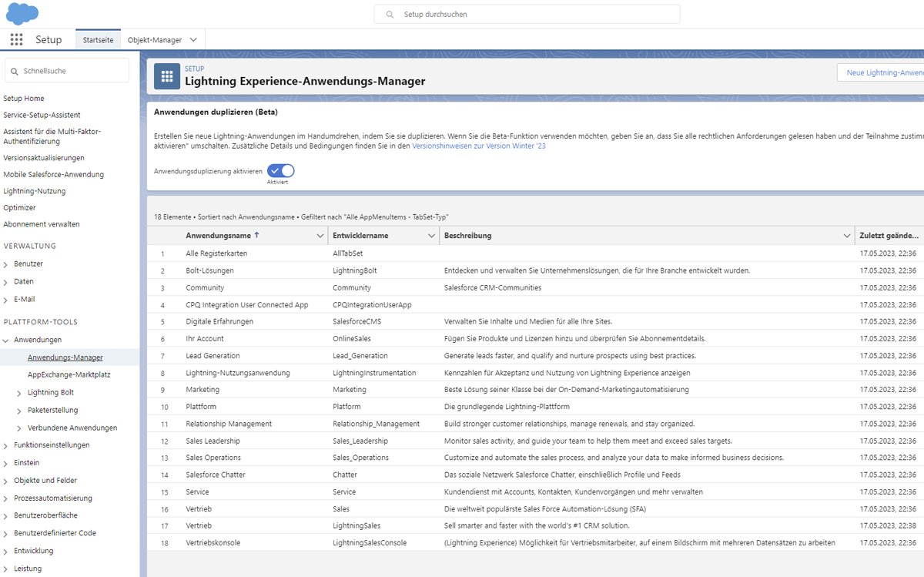Open the App Launcher grid icon
The width and height of the screenshot is (924, 577).
tap(16, 40)
